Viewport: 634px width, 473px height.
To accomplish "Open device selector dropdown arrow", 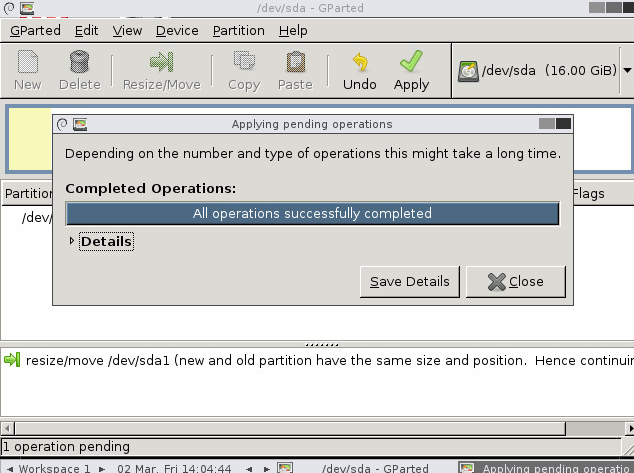I will pos(627,70).
